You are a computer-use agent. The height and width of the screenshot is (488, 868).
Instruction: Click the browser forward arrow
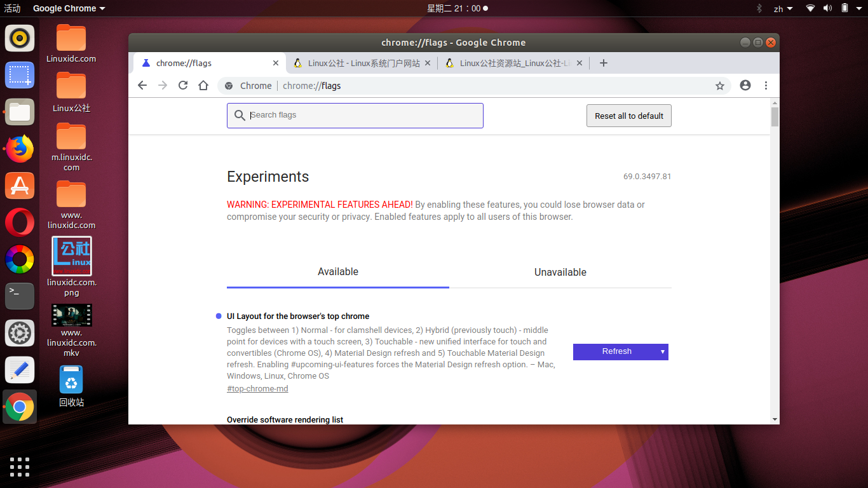pyautogui.click(x=163, y=86)
